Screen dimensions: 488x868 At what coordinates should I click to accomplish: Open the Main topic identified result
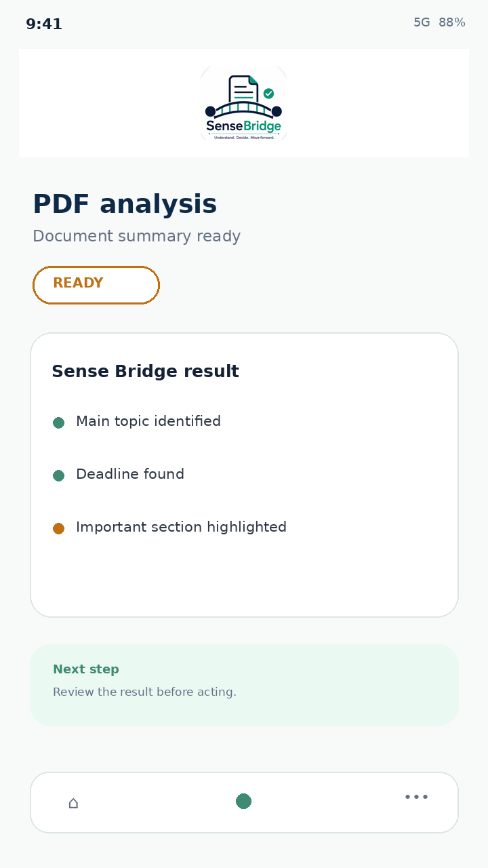[148, 421]
